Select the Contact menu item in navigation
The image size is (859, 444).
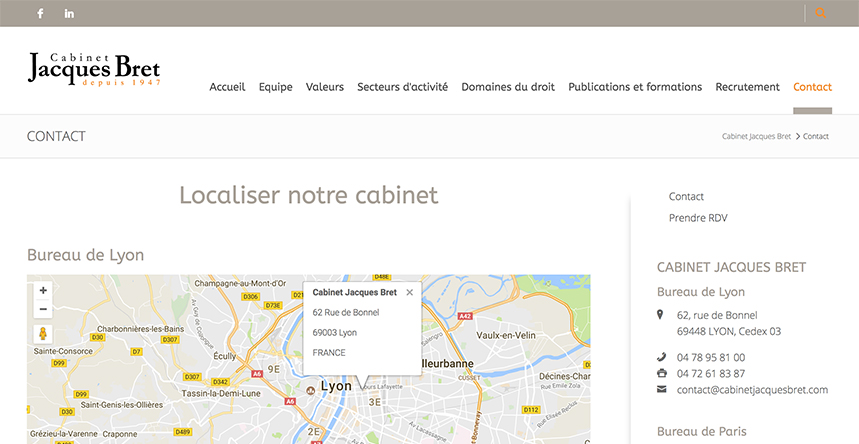tap(812, 87)
